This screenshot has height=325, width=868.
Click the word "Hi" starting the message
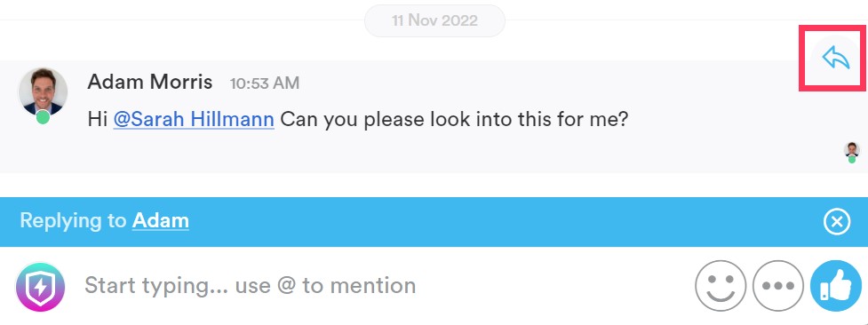(98, 120)
